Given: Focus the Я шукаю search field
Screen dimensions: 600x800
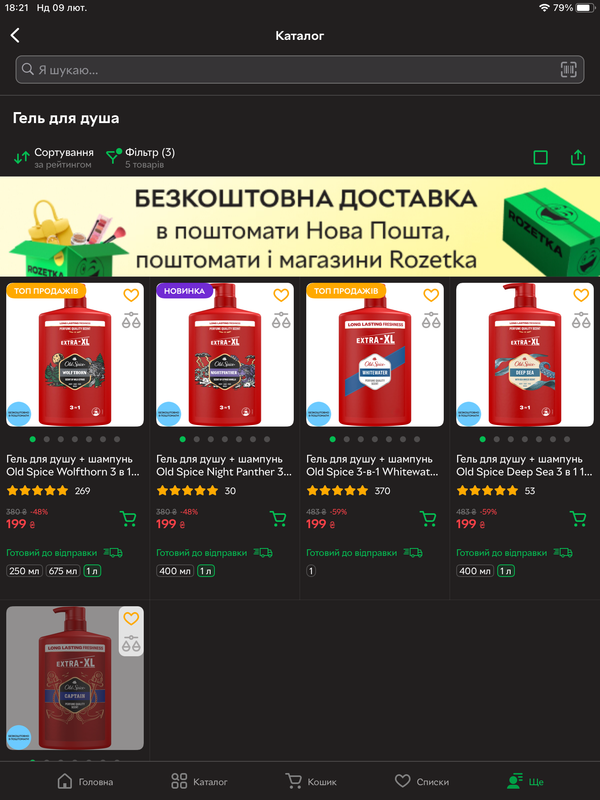Looking at the screenshot, I should click(x=299, y=69).
